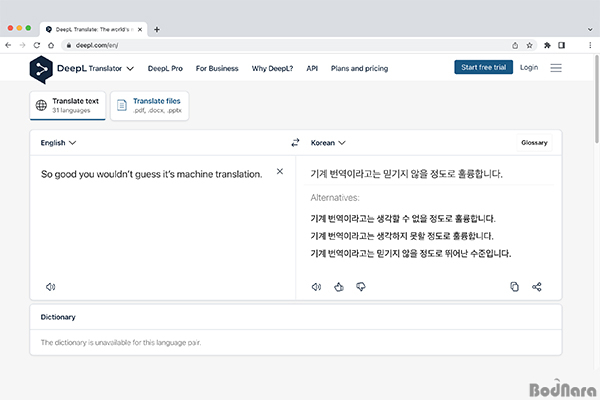This screenshot has height=400, width=600.
Task: Reload the page
Action: pyautogui.click(x=37, y=45)
